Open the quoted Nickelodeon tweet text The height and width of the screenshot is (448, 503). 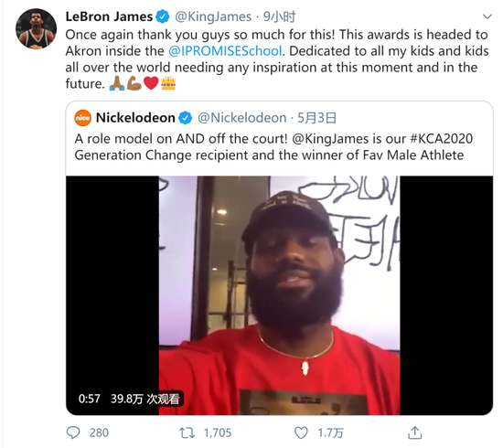click(273, 147)
